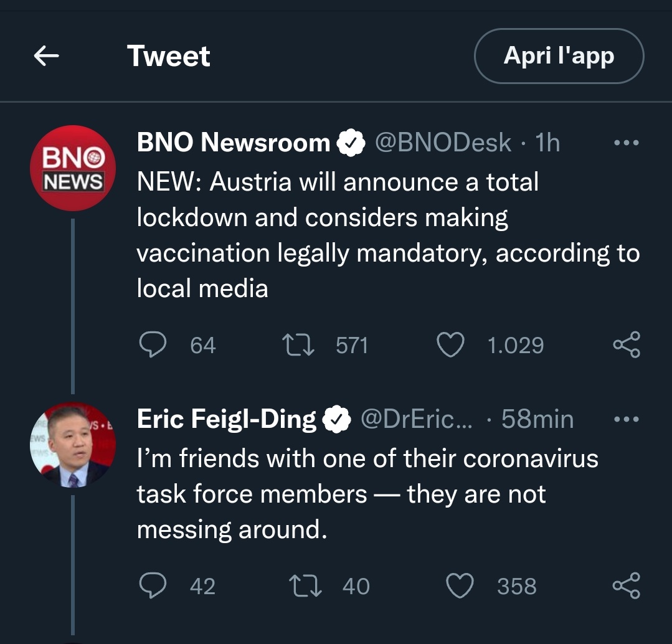Open the BNO Newsroom account name
This screenshot has width=672, height=644.
pos(233,143)
